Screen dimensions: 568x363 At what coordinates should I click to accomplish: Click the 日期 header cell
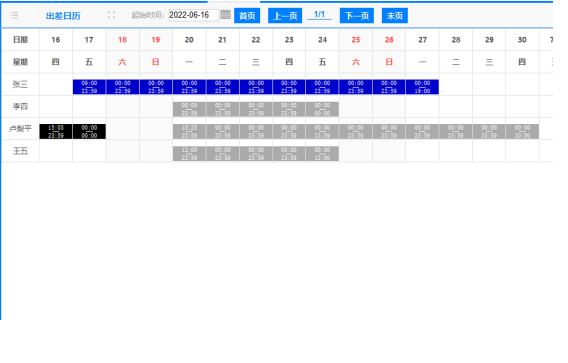click(20, 40)
